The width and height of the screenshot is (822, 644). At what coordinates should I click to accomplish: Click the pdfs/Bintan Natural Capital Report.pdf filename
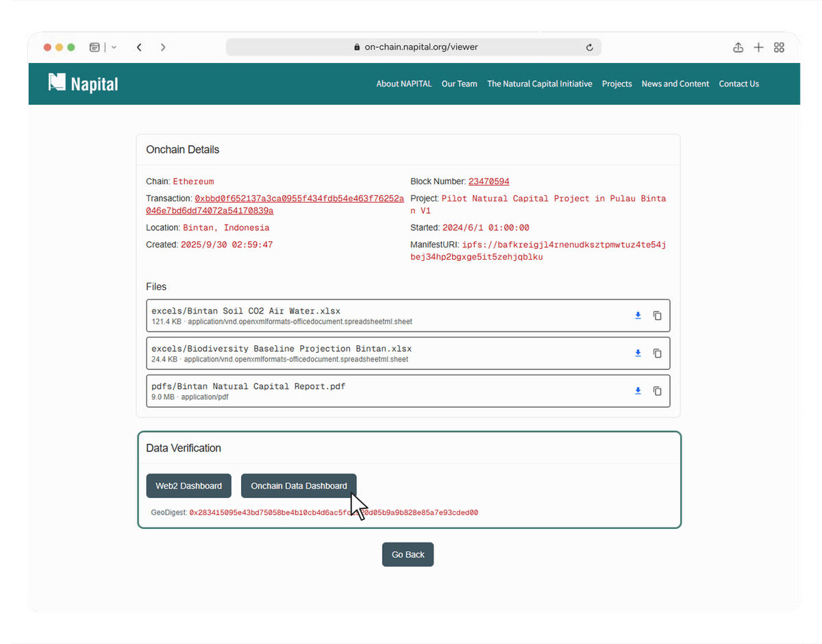click(x=249, y=386)
